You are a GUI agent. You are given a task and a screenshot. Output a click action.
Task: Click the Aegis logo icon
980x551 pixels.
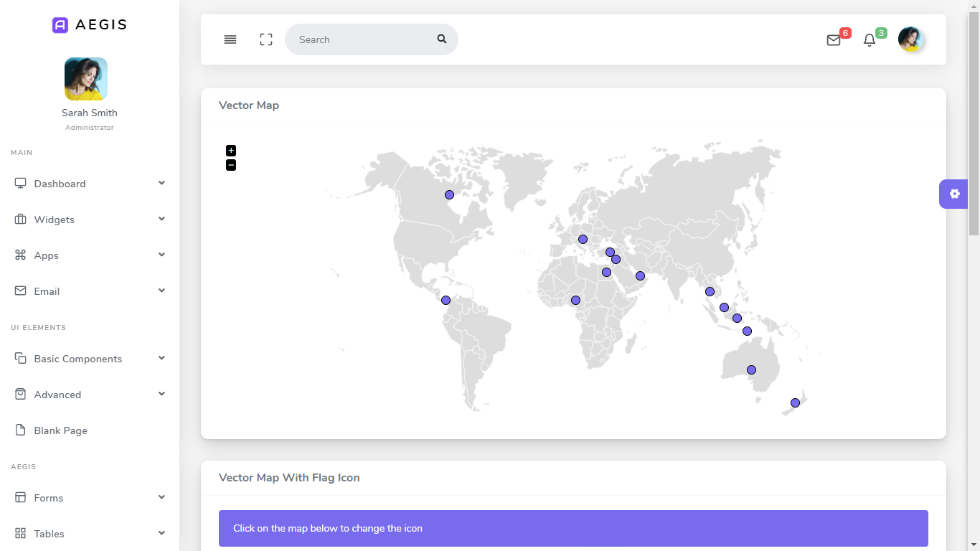pyautogui.click(x=60, y=25)
